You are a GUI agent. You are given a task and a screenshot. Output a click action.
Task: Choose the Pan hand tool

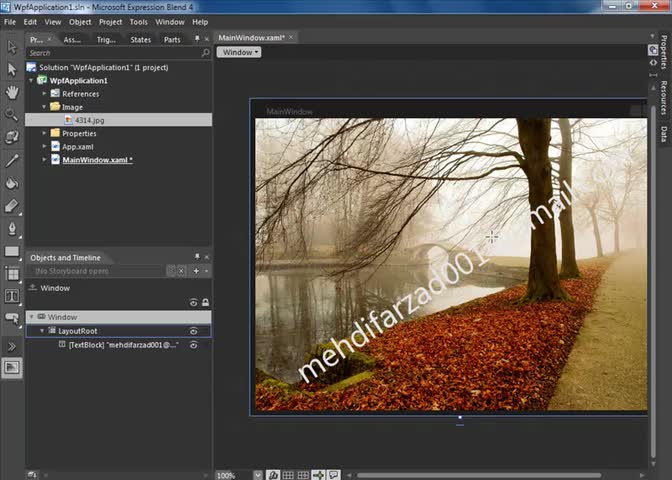(12, 92)
